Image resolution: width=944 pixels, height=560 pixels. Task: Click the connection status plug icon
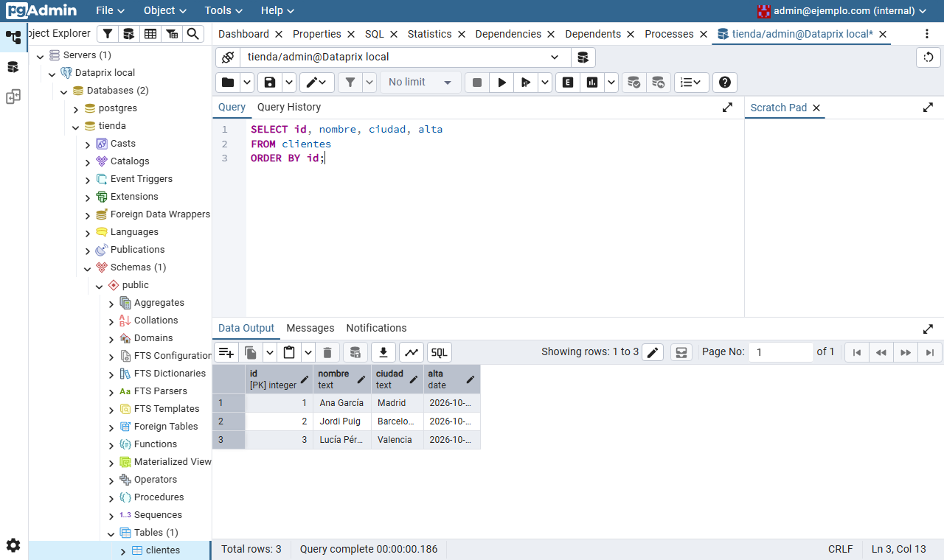coord(228,57)
